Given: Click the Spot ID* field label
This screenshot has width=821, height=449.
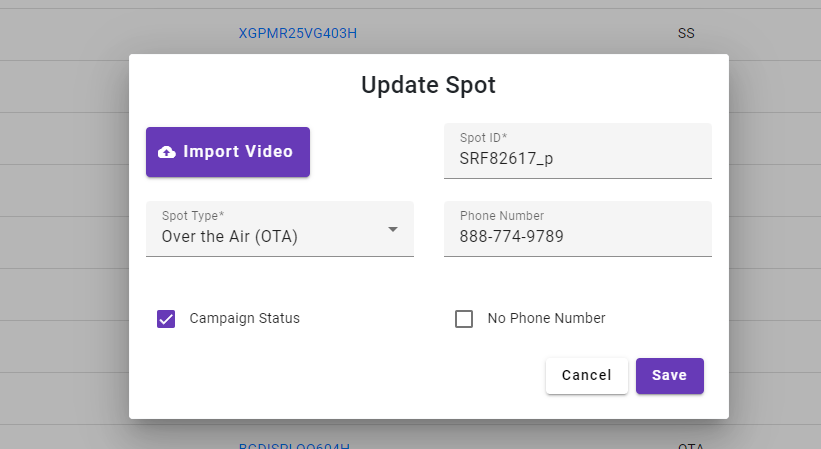Looking at the screenshot, I should (483, 138).
